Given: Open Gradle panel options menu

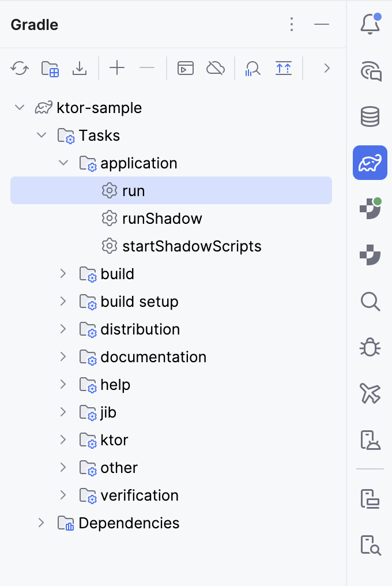Looking at the screenshot, I should 292,25.
